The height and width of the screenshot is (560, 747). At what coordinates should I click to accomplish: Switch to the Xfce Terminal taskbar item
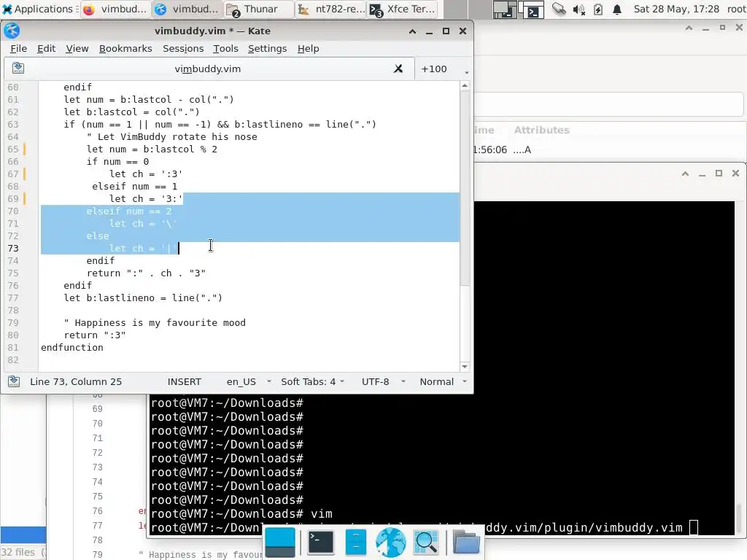[403, 9]
